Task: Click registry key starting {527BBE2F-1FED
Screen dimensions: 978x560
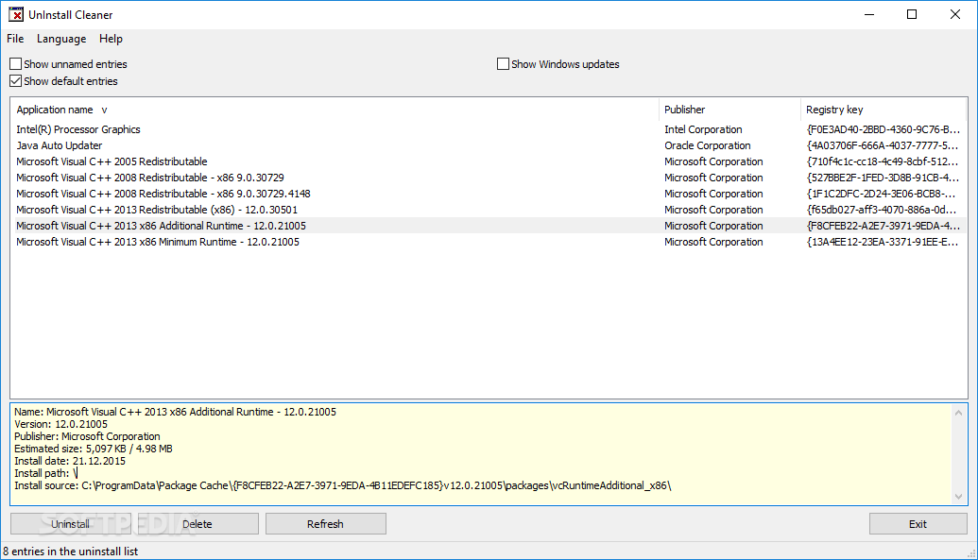Action: [883, 178]
